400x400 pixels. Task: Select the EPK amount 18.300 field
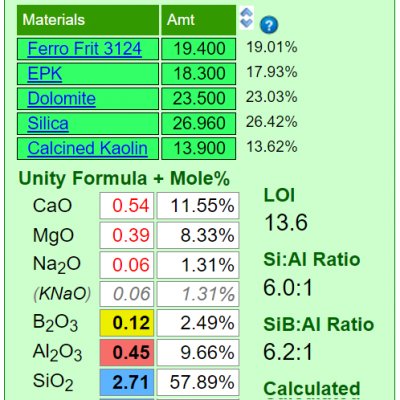tap(199, 74)
